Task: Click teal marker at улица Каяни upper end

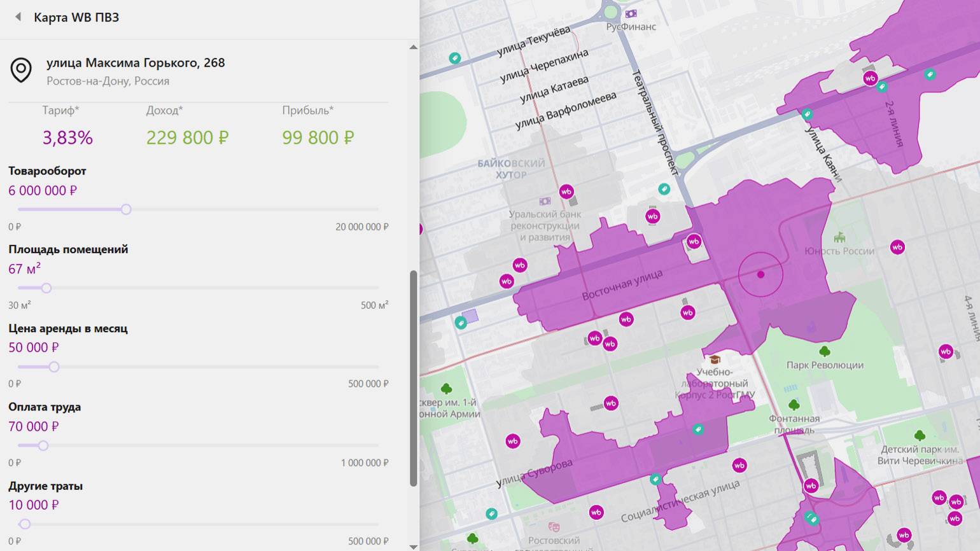Action: [807, 115]
